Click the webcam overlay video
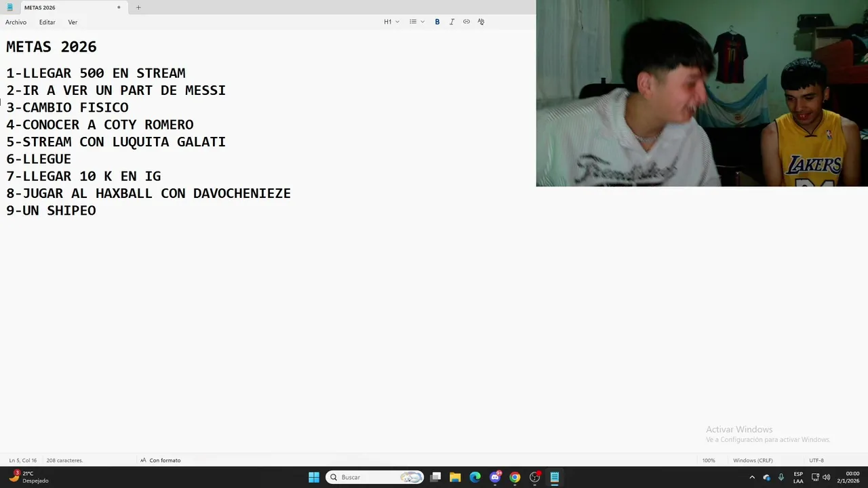 [702, 94]
